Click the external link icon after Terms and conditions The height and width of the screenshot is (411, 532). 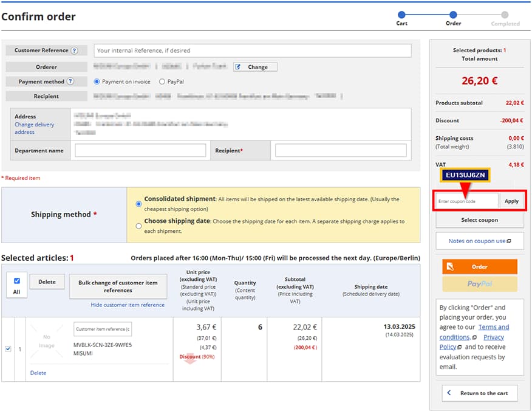click(x=474, y=337)
